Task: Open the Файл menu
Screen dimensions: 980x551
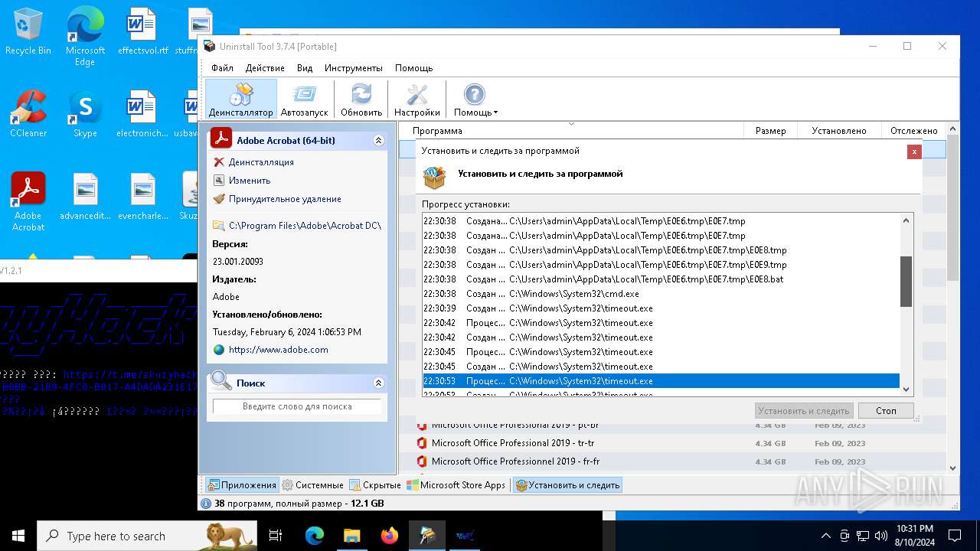Action: 222,68
